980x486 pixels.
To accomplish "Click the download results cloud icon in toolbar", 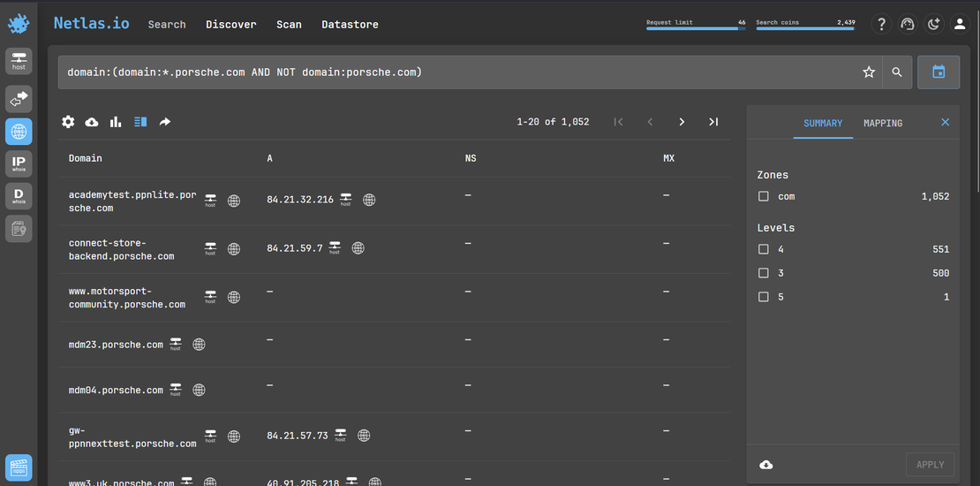I will pos(92,122).
